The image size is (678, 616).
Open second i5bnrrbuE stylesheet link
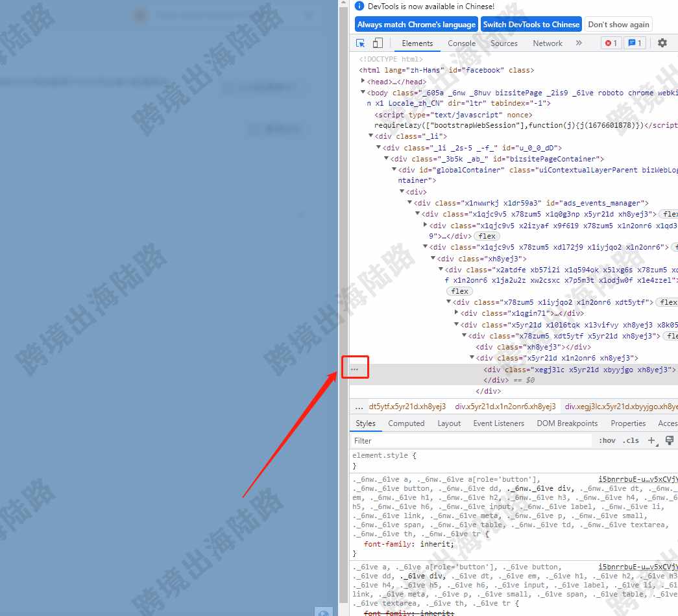638,566
